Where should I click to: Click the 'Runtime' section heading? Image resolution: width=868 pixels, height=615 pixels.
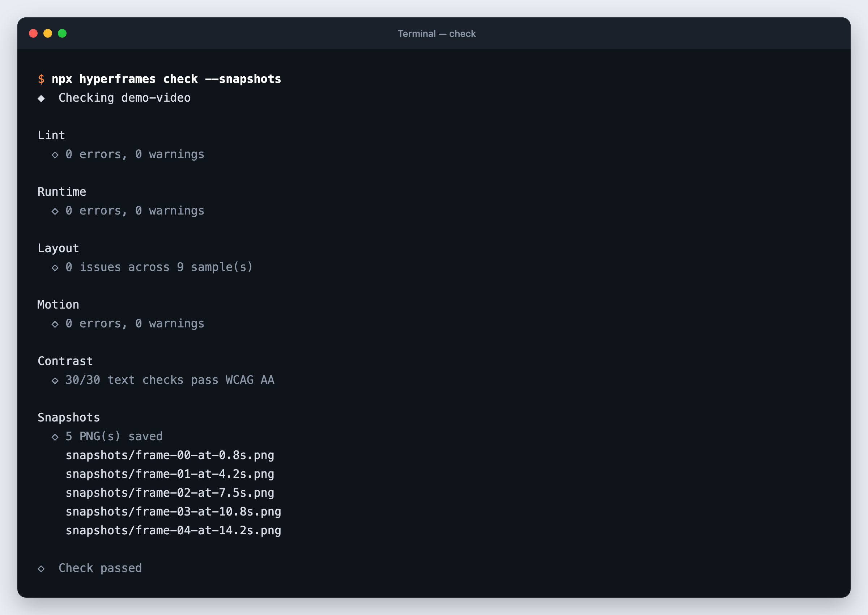click(62, 192)
